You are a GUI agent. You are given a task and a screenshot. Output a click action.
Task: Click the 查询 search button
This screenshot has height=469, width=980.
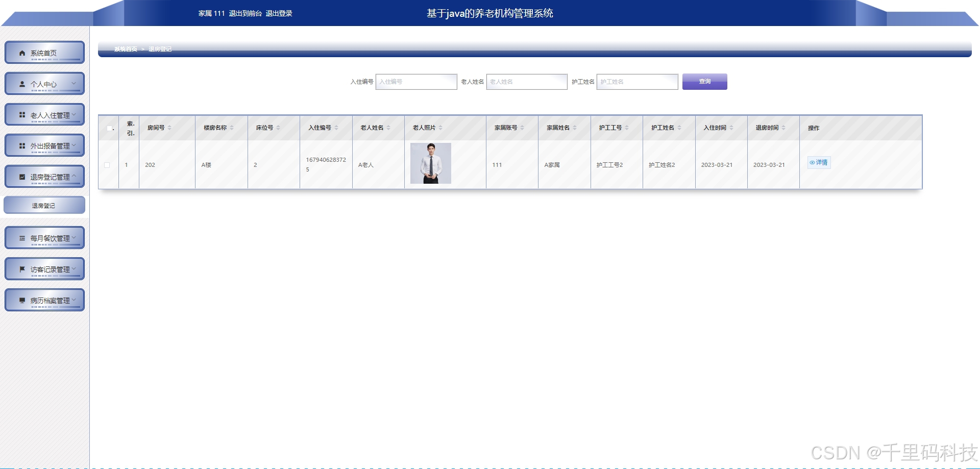704,82
